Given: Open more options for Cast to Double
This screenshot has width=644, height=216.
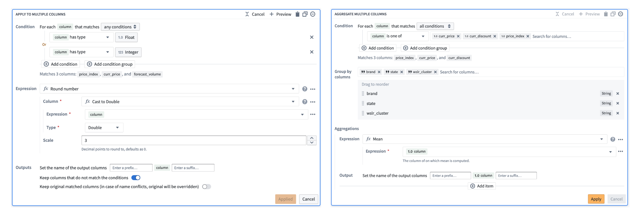Looking at the screenshot, I should tap(313, 102).
